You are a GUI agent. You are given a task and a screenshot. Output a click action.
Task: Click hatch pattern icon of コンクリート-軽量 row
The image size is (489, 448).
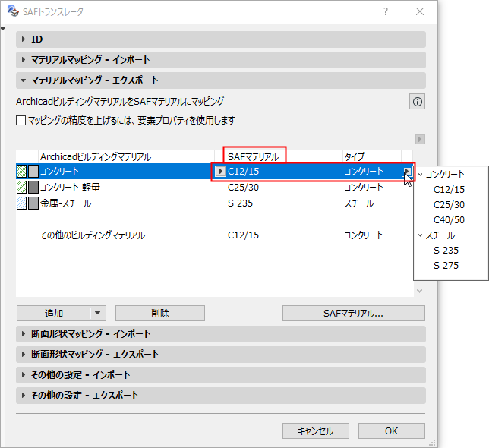(21, 187)
